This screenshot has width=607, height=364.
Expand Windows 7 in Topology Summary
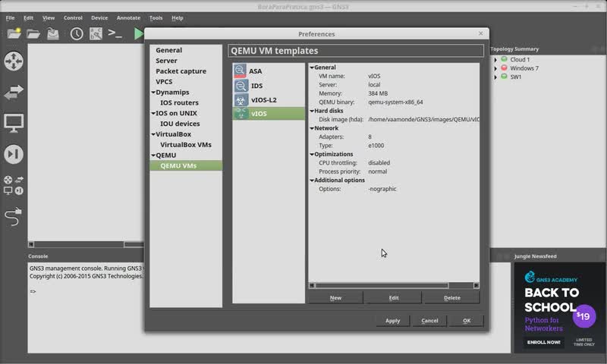coord(495,68)
